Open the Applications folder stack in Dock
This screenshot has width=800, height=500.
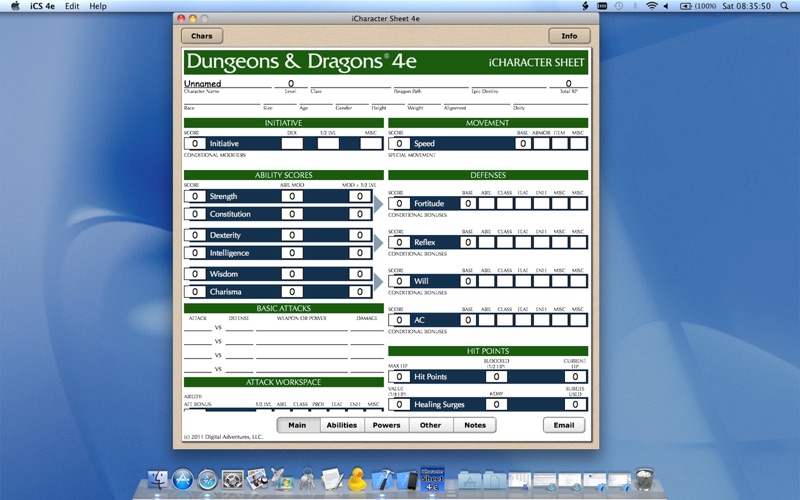470,480
